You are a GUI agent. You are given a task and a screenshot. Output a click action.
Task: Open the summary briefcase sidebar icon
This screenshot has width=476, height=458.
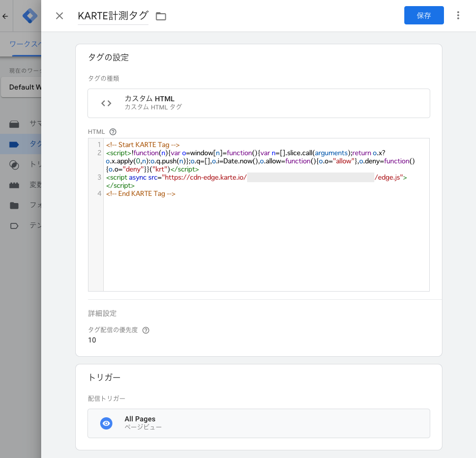[14, 124]
